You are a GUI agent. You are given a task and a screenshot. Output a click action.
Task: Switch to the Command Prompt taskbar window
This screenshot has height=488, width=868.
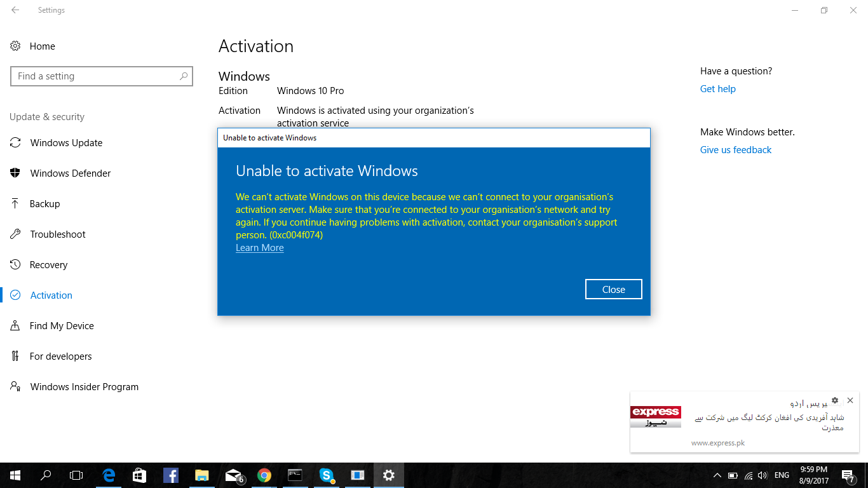tap(295, 475)
